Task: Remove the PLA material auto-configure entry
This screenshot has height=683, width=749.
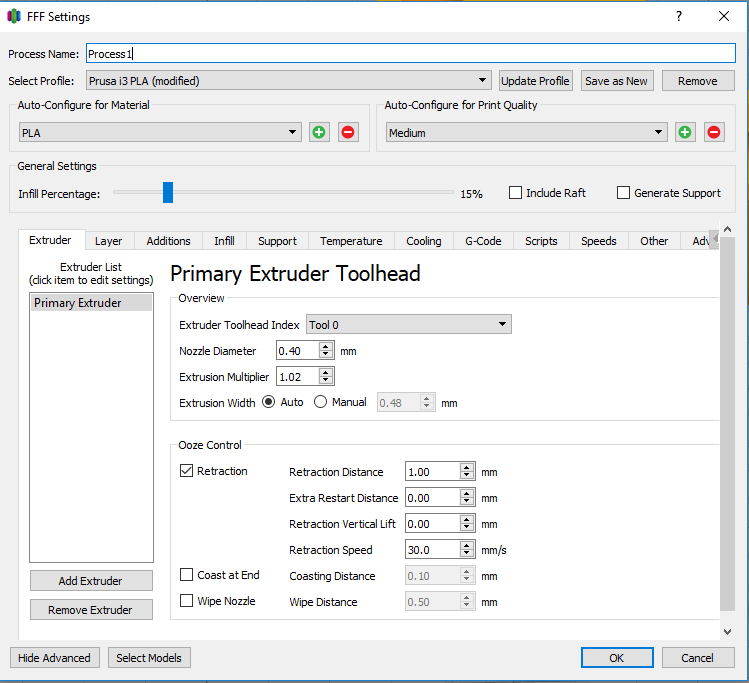Action: coord(348,132)
